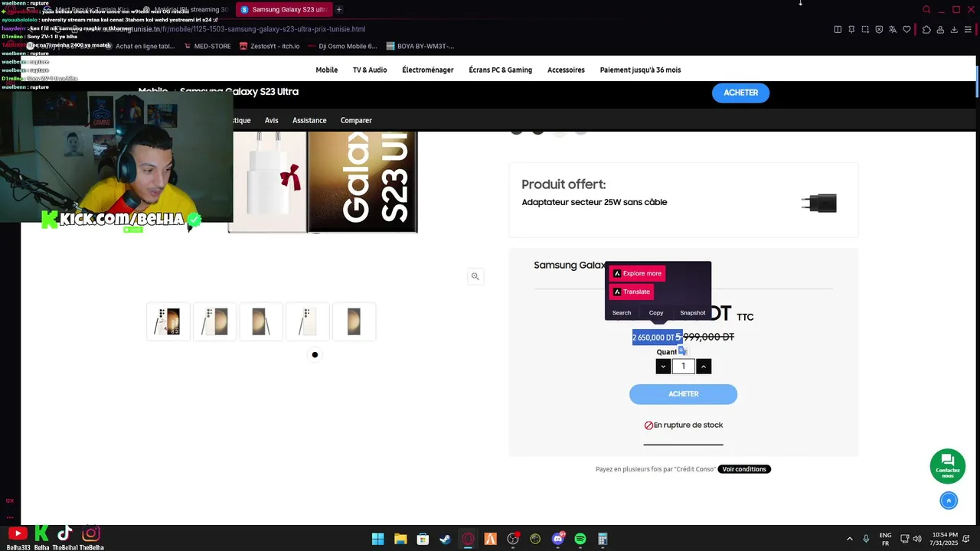Image resolution: width=980 pixels, height=551 pixels.
Task: Increase quantity with the up arrow
Action: (x=704, y=366)
